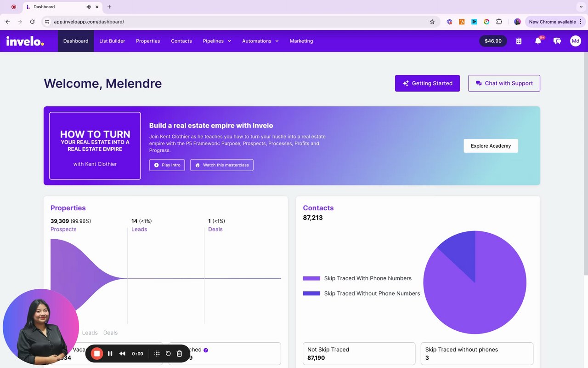
Task: Open the HubSpot extension icon
Action: click(462, 22)
